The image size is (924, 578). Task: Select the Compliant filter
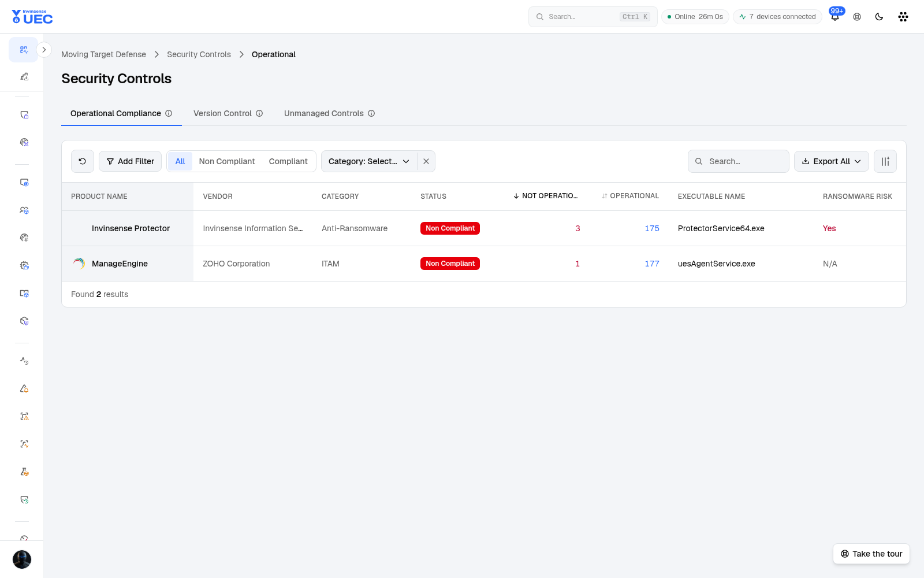point(288,161)
